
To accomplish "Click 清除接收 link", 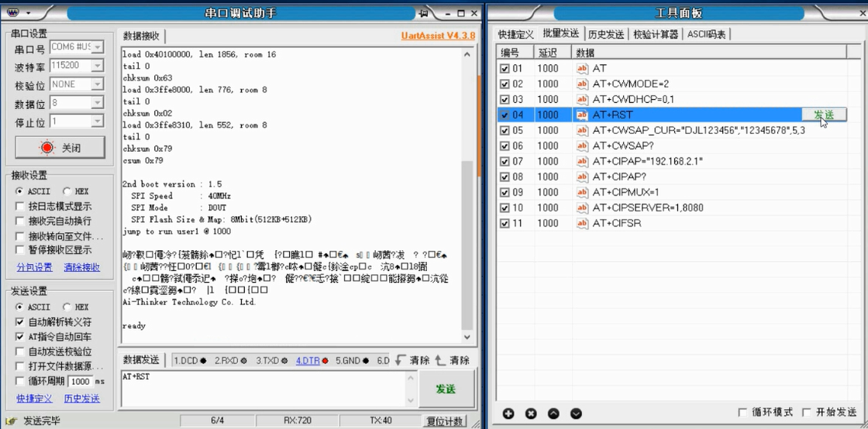I will [x=82, y=267].
